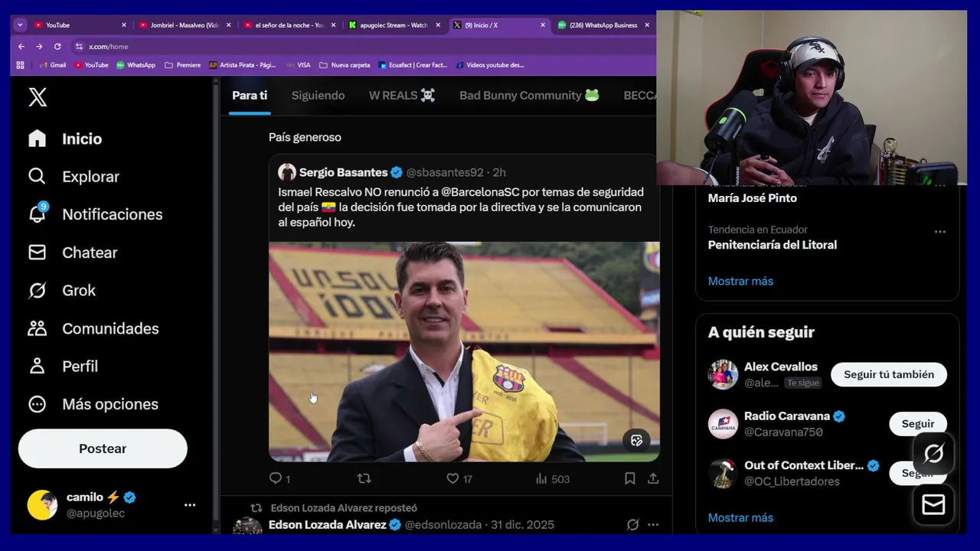Open the VISA bookmark
980x551 pixels.
(298, 65)
